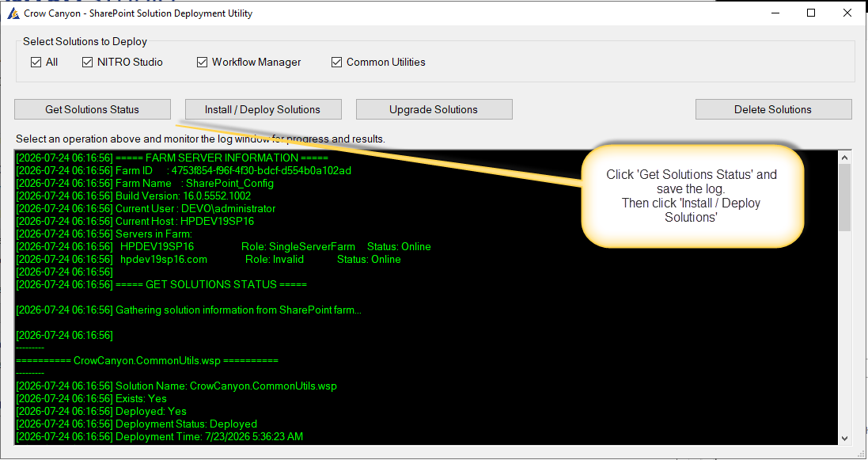Image resolution: width=868 pixels, height=460 pixels.
Task: Click the Exists: Yes log line
Action: [91, 399]
